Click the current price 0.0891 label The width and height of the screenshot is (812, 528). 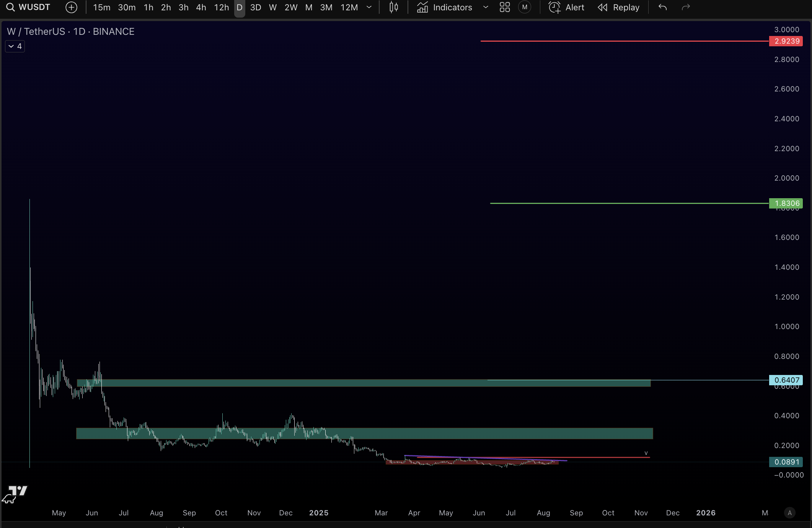[x=786, y=462]
